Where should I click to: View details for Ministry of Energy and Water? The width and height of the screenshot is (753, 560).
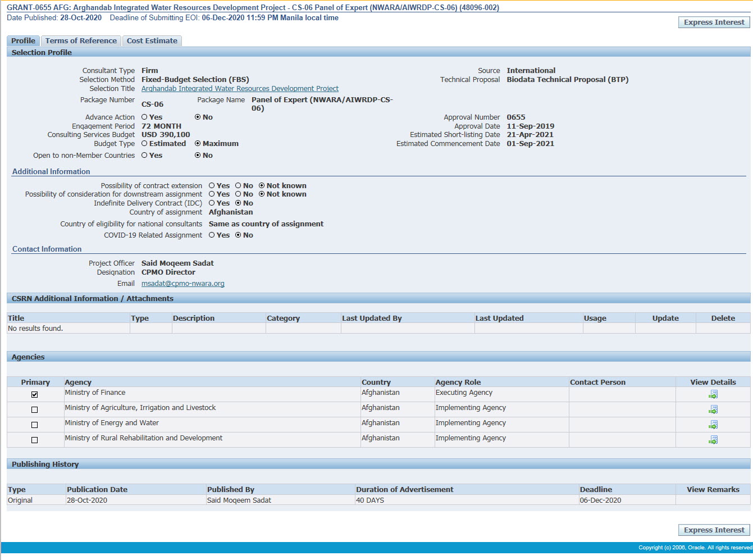pos(713,425)
